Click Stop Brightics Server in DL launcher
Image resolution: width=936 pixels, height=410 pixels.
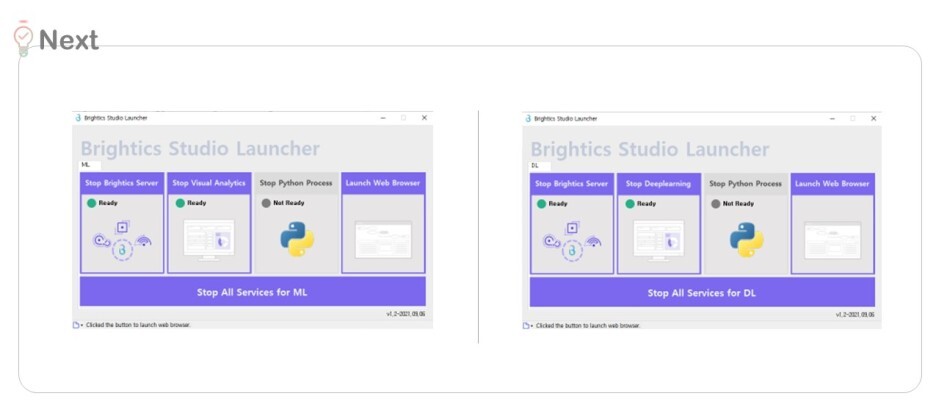click(x=572, y=184)
